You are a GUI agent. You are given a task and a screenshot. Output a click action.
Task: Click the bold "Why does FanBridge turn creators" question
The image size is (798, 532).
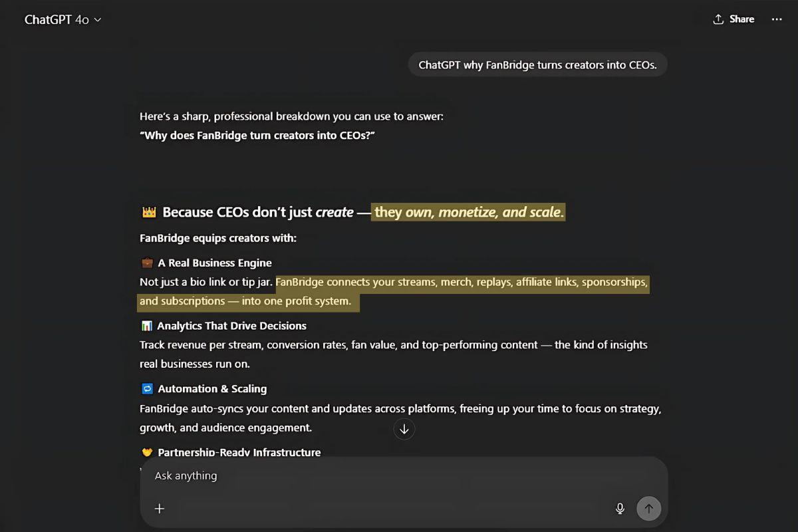click(258, 135)
